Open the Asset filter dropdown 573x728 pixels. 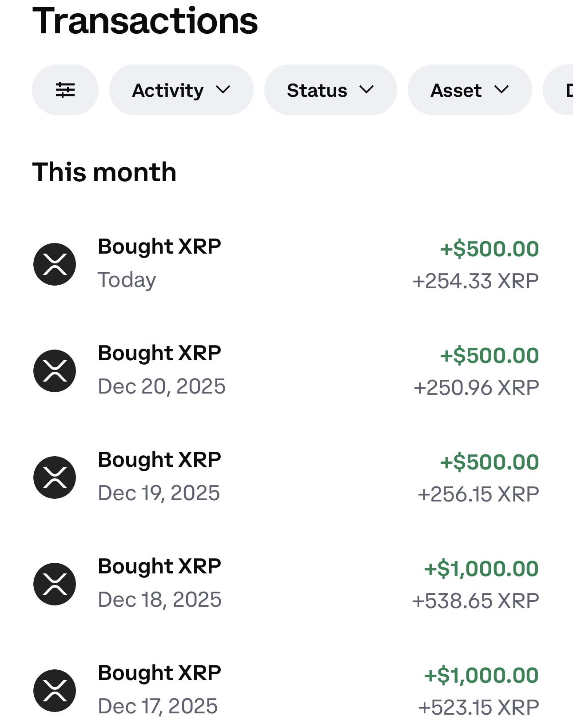point(470,90)
